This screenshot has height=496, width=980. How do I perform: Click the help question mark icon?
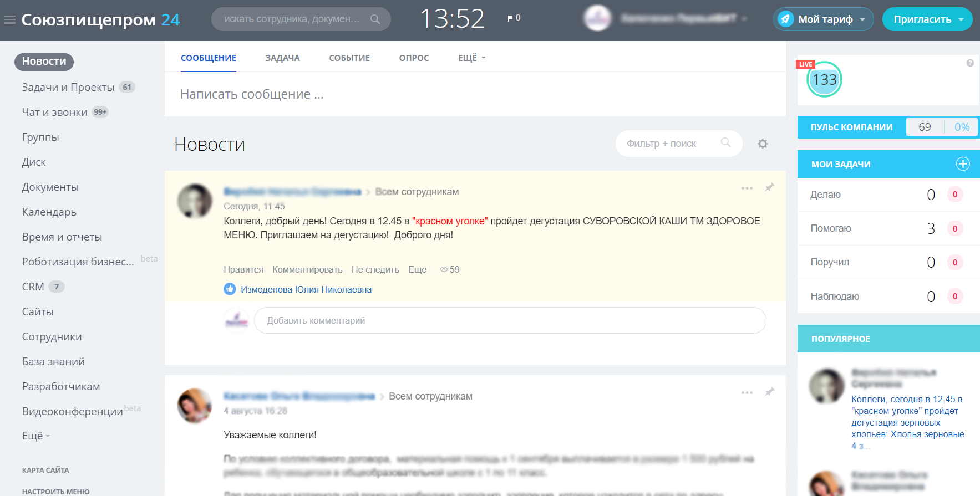(x=970, y=63)
